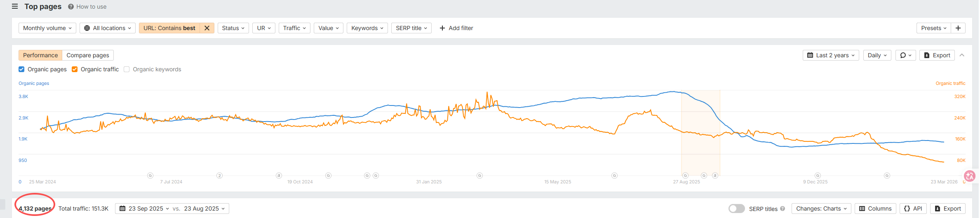Collapse the performance chart panel

tap(962, 55)
